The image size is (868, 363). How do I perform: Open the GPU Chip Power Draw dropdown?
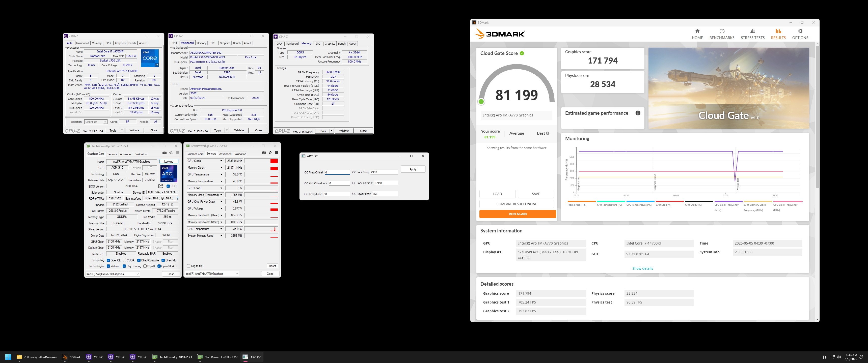221,202
